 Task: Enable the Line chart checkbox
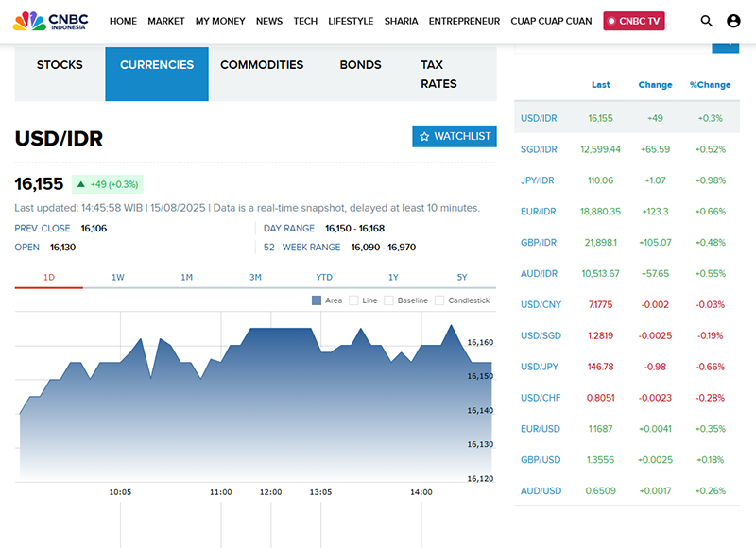[354, 300]
